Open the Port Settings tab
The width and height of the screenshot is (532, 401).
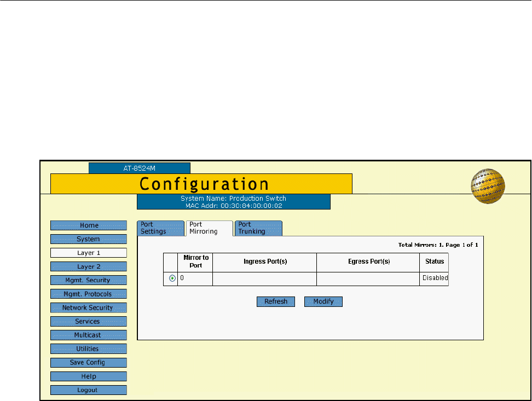160,228
